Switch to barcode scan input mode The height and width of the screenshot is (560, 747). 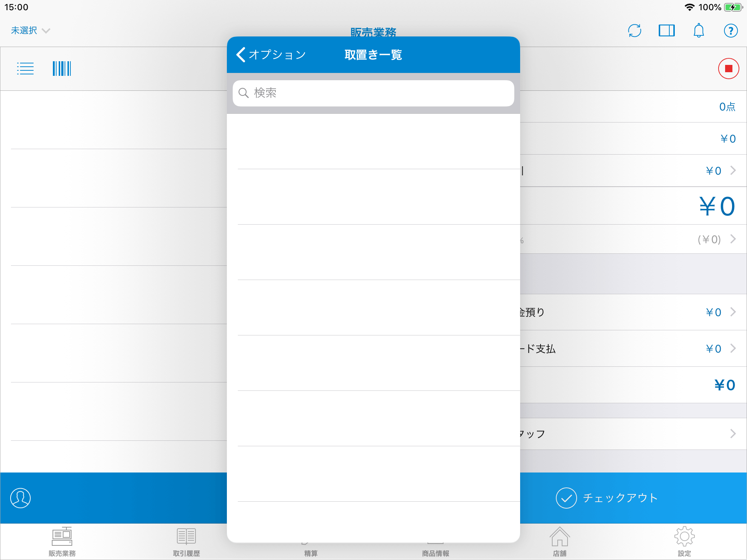[x=61, y=69]
